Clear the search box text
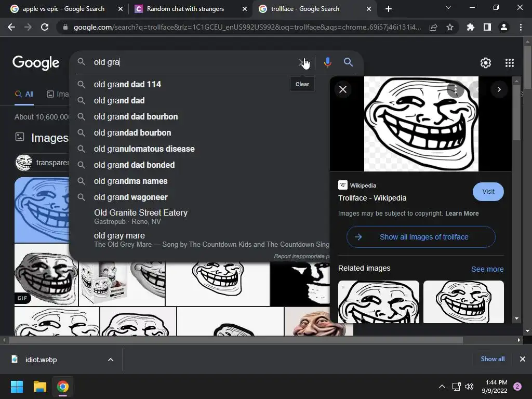The height and width of the screenshot is (399, 532). tap(302, 62)
